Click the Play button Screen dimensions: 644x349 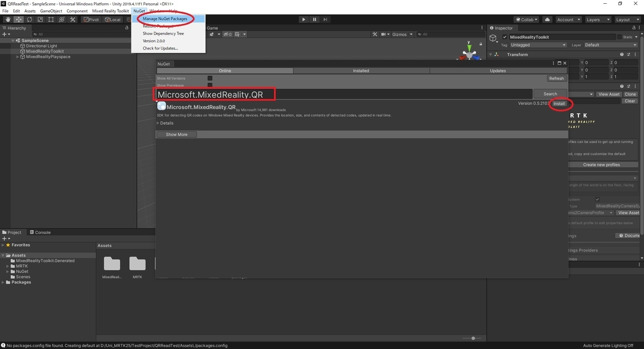[x=303, y=19]
